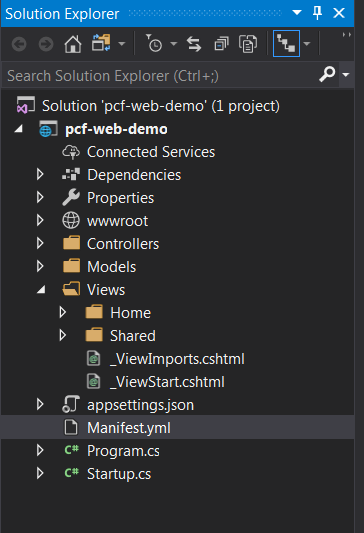Click the Home toolbar icon
Image resolution: width=364 pixels, height=533 pixels.
(x=73, y=44)
